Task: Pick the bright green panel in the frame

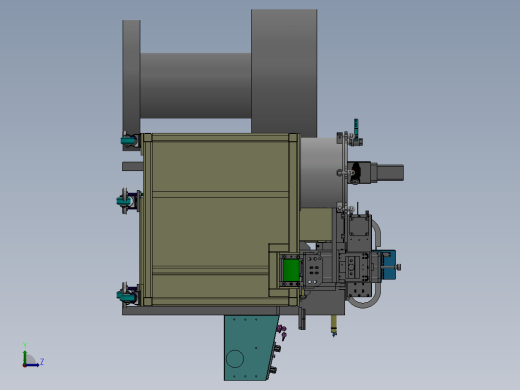Action: 291,270
